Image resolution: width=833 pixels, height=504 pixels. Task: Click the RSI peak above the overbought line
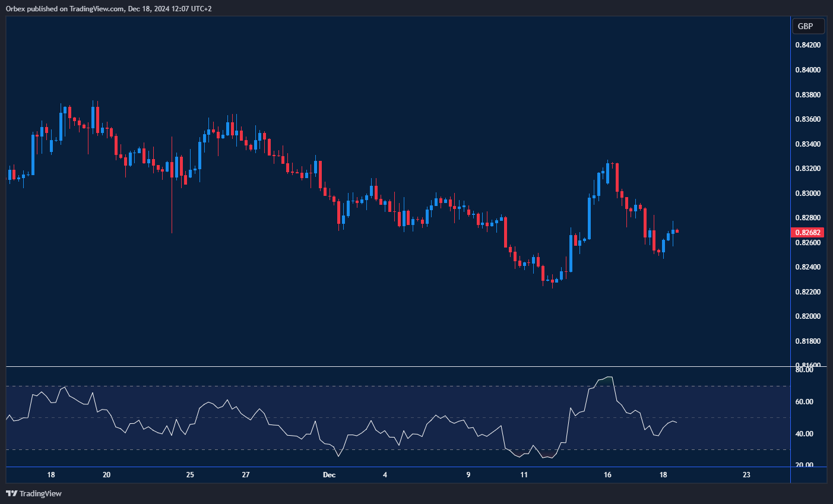pos(607,378)
